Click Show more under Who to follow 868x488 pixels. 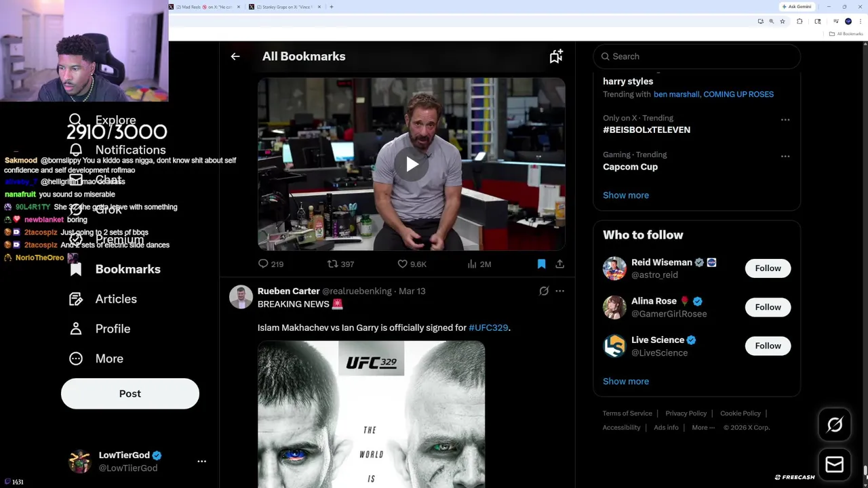(x=626, y=381)
